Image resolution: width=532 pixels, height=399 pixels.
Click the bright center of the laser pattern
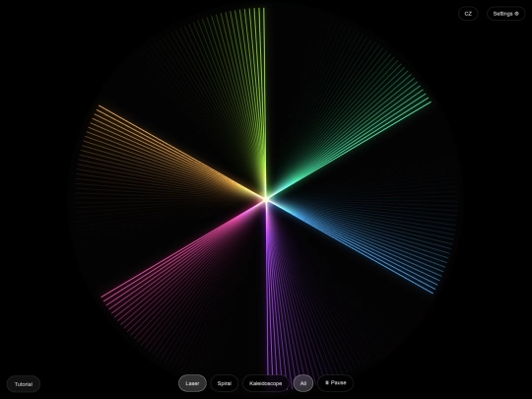(x=266, y=199)
